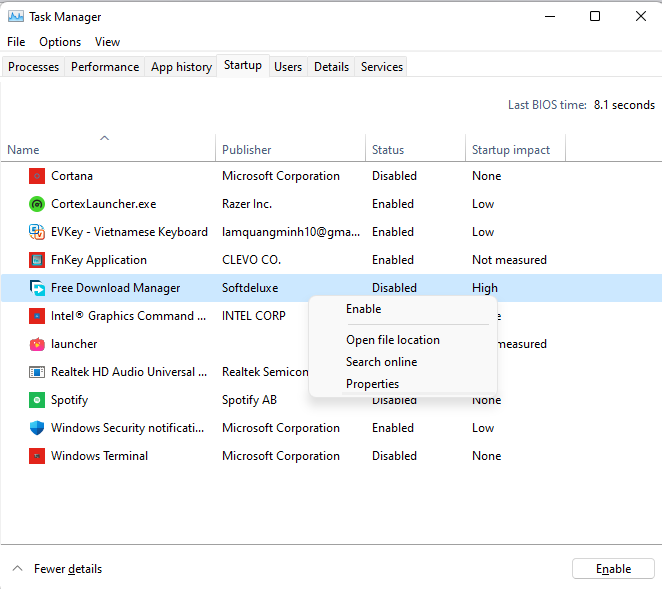Click the Enable button at bottom right

pyautogui.click(x=613, y=569)
